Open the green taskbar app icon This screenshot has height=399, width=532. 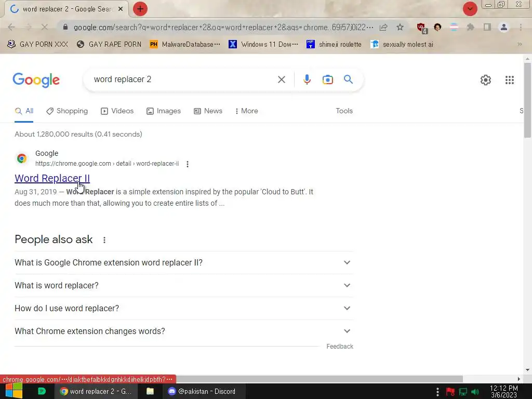42,391
